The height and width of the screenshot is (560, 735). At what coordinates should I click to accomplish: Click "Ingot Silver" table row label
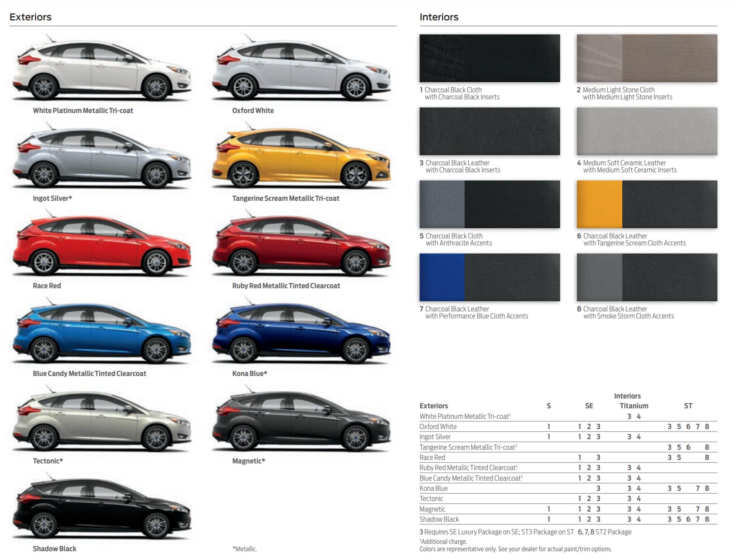click(435, 437)
